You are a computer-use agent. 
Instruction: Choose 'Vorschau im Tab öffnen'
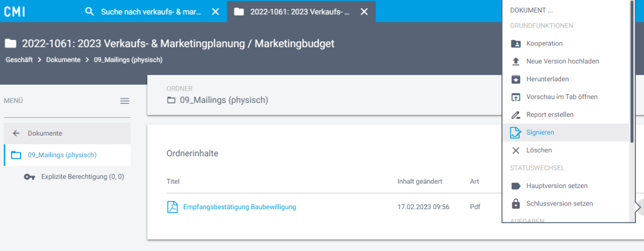pos(566,97)
